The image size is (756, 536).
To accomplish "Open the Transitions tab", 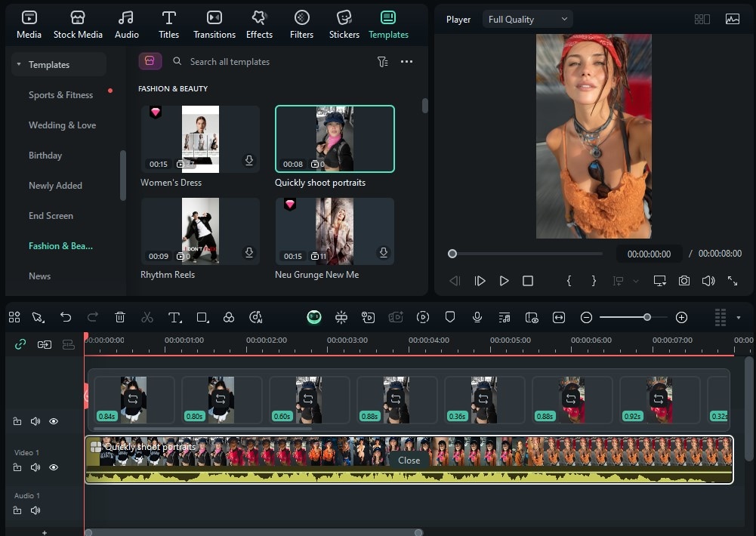I will tap(214, 25).
